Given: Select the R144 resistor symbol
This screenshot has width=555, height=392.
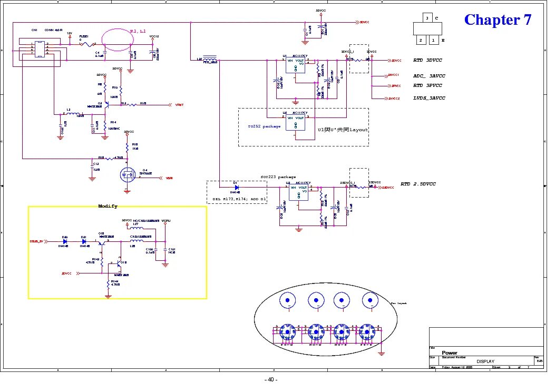Looking at the screenshot, I should tap(108, 284).
